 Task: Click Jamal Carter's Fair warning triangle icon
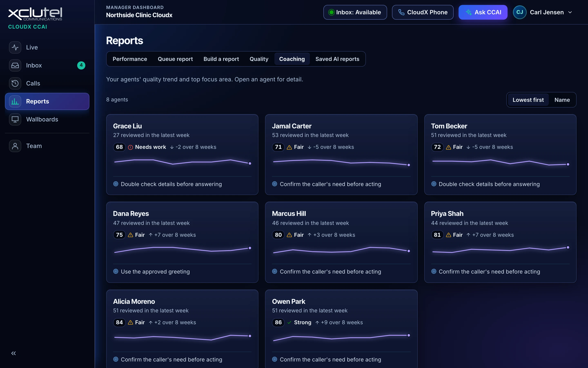(289, 147)
